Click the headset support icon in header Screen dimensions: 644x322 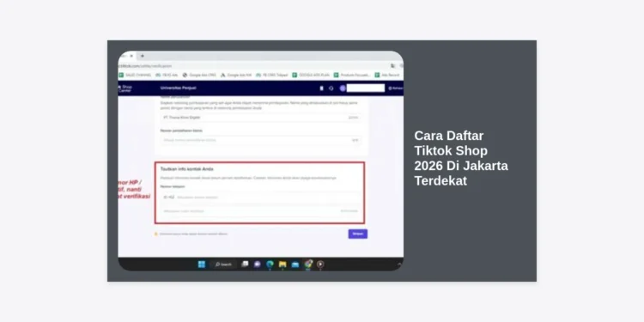[x=331, y=88]
